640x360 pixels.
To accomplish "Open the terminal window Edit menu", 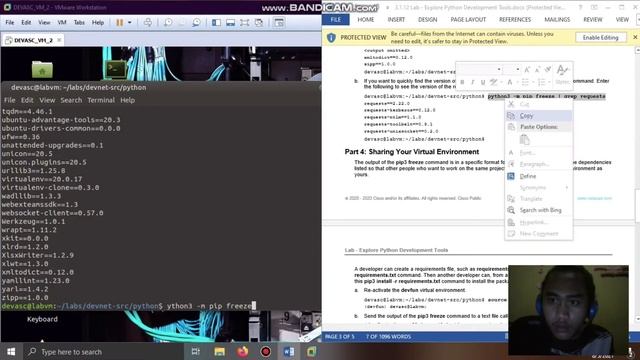I will [27, 100].
